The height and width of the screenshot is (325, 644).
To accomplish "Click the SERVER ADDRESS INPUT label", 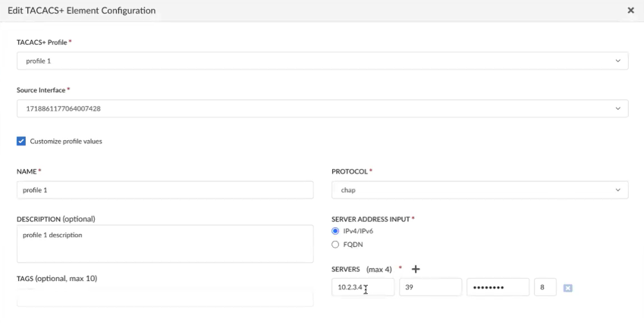I will [371, 219].
